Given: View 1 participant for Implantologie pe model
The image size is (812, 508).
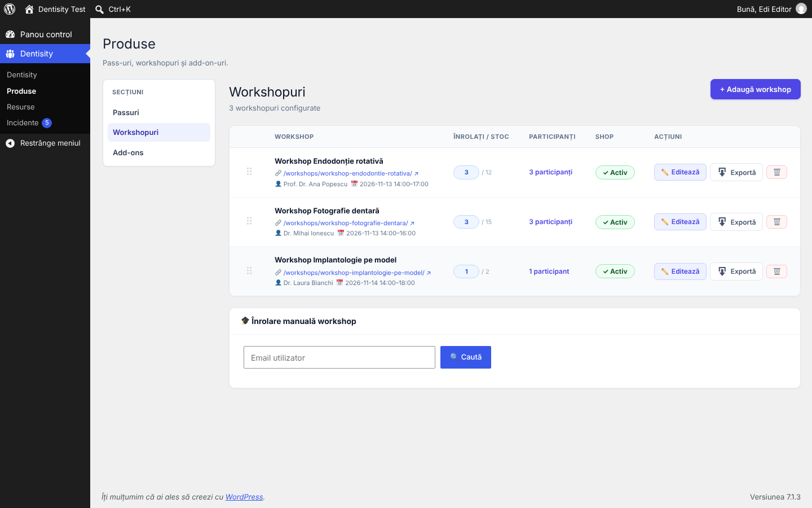Looking at the screenshot, I should coord(549,271).
